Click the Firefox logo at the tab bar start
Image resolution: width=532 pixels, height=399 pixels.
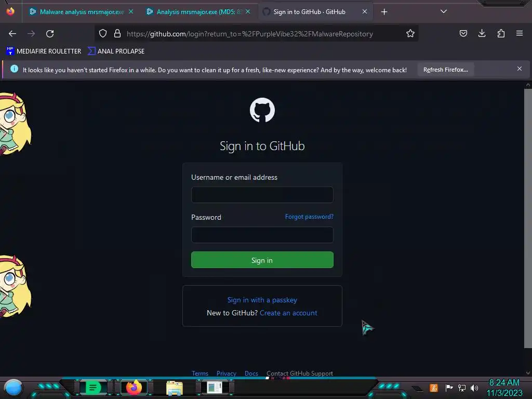coord(10,11)
